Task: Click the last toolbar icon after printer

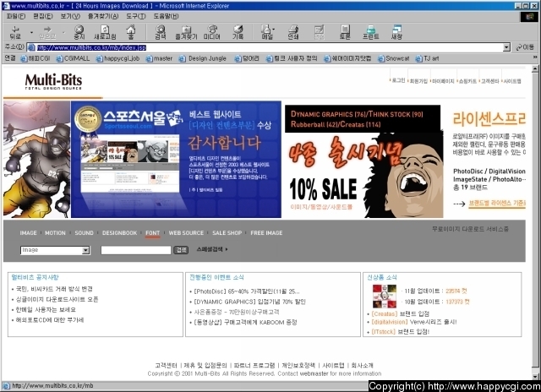Action: (396, 32)
